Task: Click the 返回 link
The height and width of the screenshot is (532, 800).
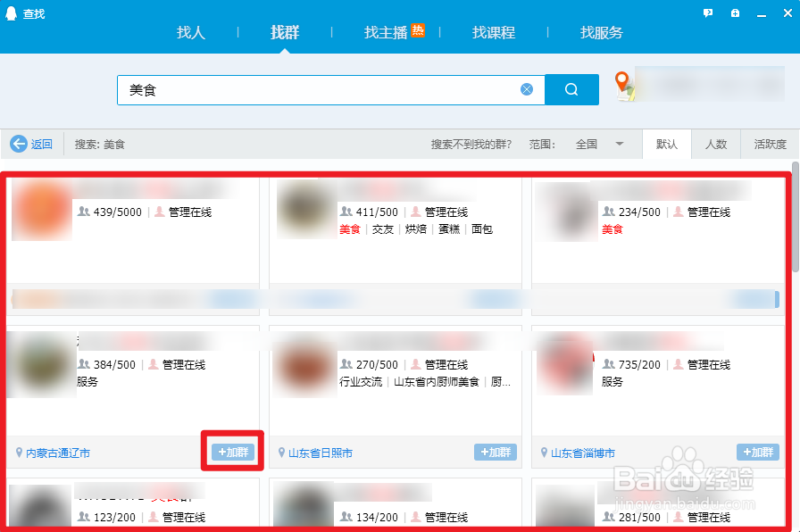Action: (x=41, y=145)
